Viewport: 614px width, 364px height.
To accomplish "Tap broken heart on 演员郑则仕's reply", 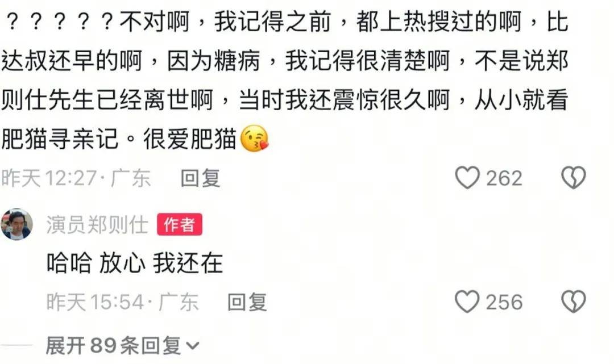I will pyautogui.click(x=574, y=302).
